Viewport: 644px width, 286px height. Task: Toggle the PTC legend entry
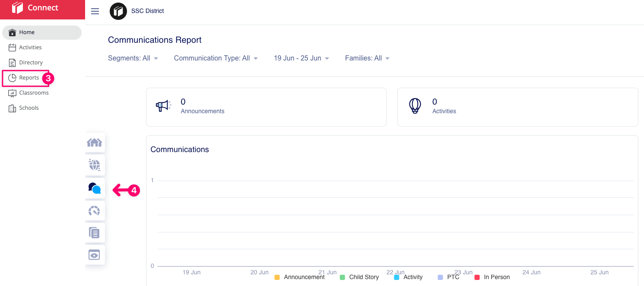click(448, 277)
